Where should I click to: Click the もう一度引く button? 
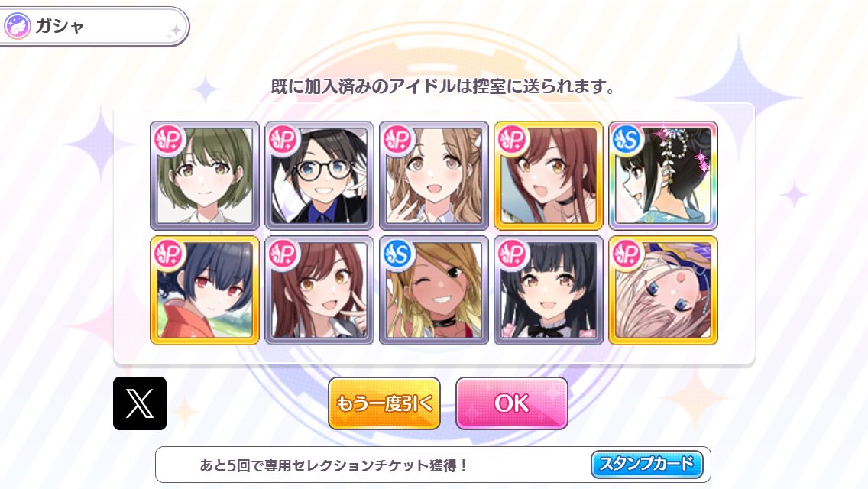tap(384, 403)
